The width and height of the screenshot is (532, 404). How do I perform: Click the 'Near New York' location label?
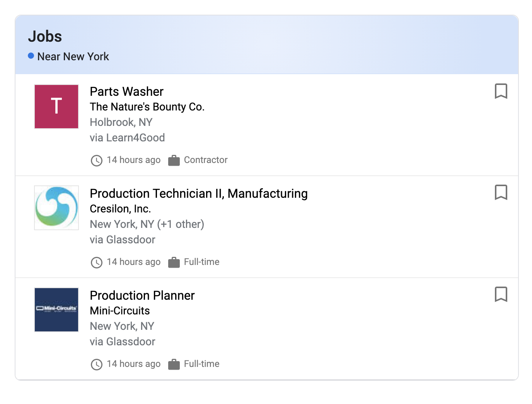click(73, 56)
